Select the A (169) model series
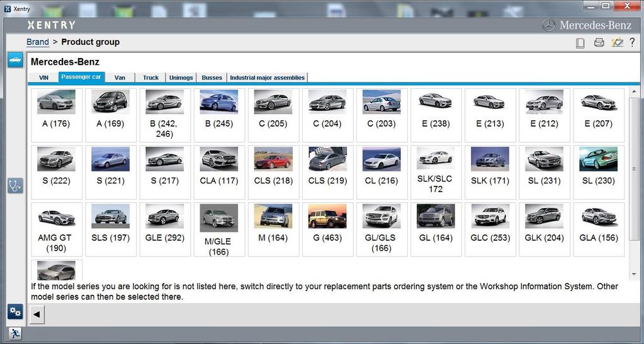This screenshot has height=344, width=644. pos(111,115)
